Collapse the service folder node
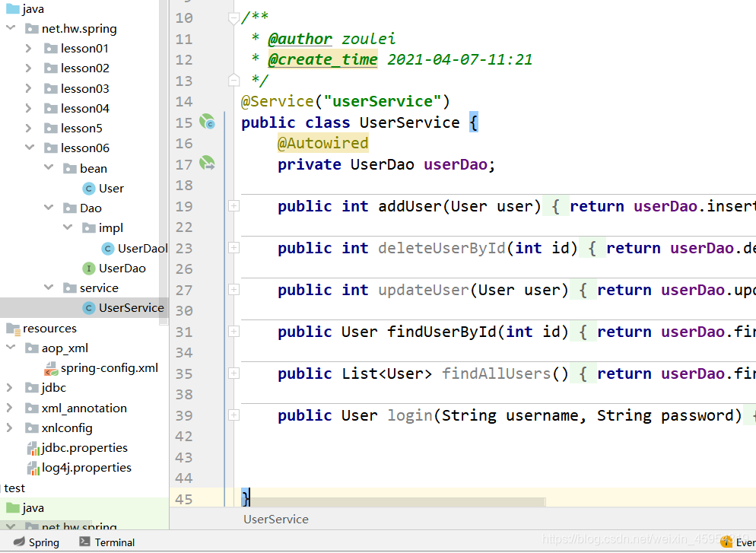Screen dimensions: 756x553 click(49, 288)
